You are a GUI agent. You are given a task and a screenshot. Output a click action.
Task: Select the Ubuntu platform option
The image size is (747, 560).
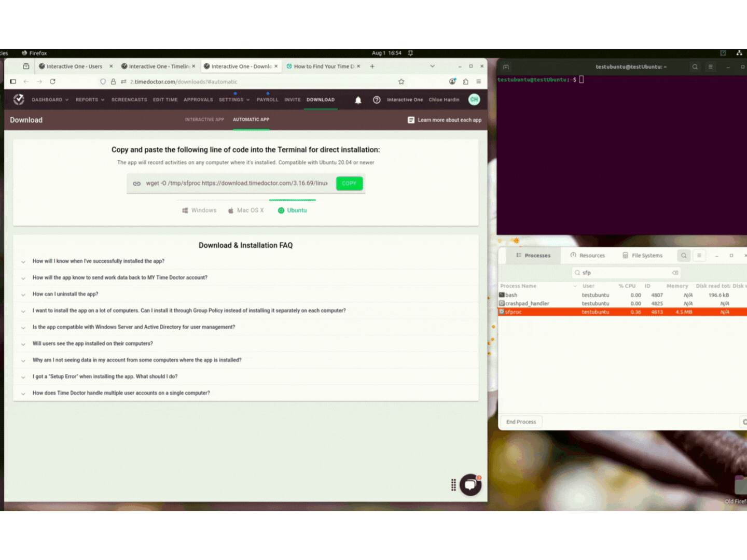[293, 211]
